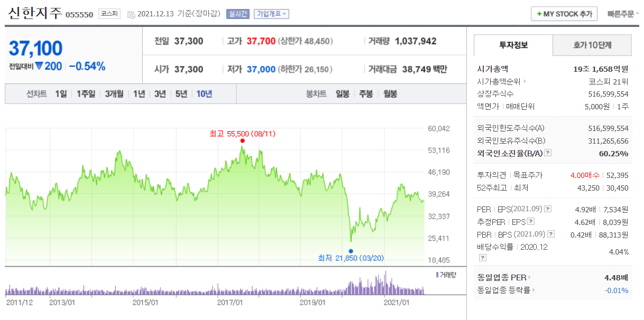644x320 pixels.
Task: Click the 시가총액 value 19조 1,658억원
Action: tap(601, 69)
